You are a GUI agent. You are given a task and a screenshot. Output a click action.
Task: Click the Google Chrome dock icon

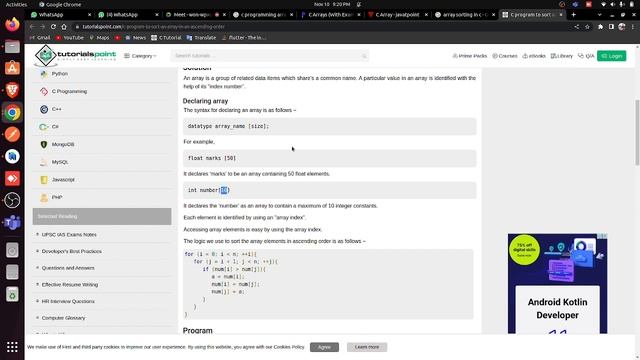(x=12, y=113)
